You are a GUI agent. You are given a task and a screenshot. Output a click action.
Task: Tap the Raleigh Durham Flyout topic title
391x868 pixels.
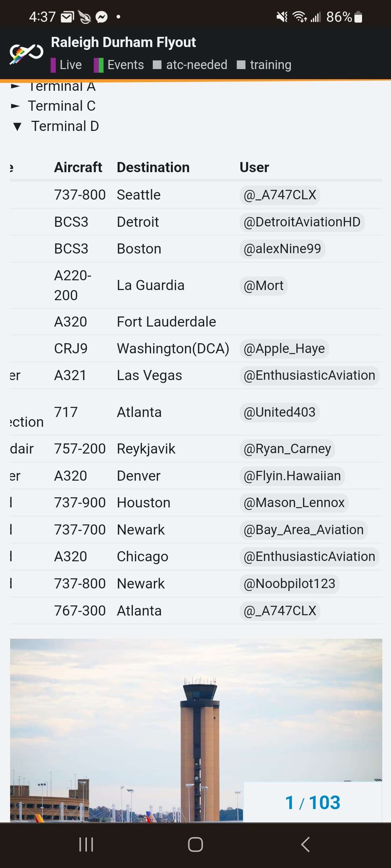123,42
